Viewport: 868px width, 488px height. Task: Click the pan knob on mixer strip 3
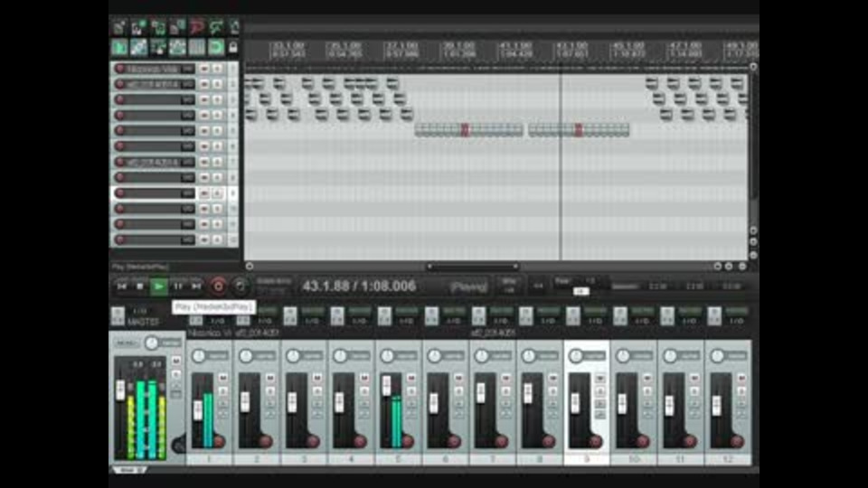[293, 356]
